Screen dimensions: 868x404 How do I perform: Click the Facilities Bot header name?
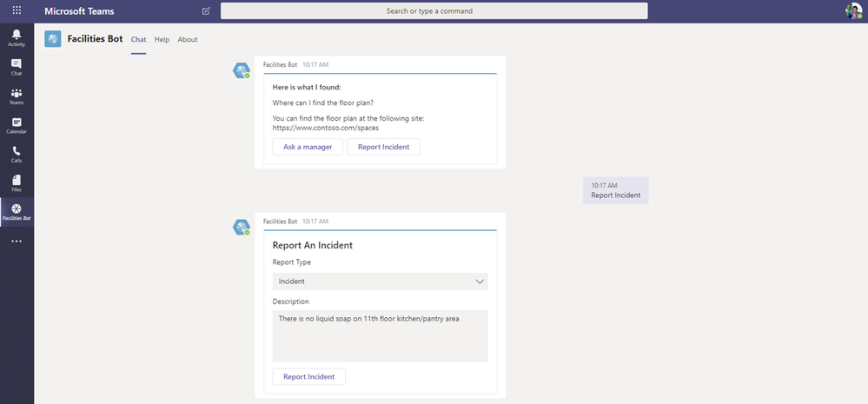click(x=96, y=39)
